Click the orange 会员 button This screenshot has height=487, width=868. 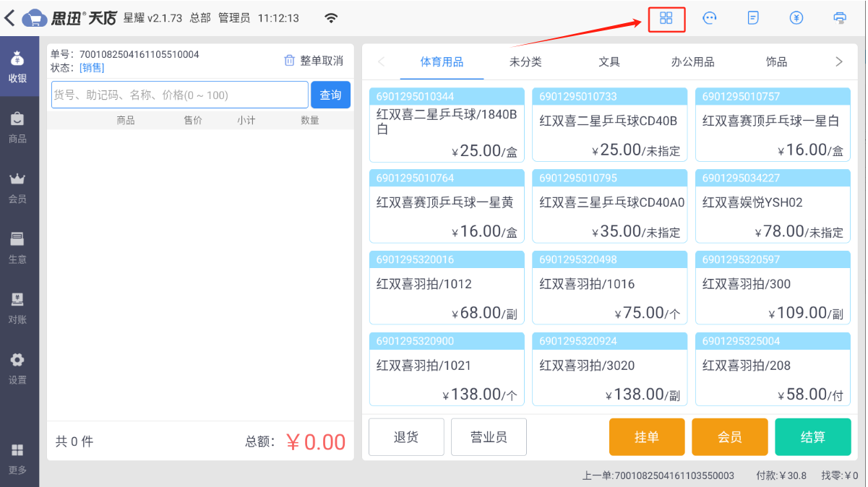(x=730, y=437)
